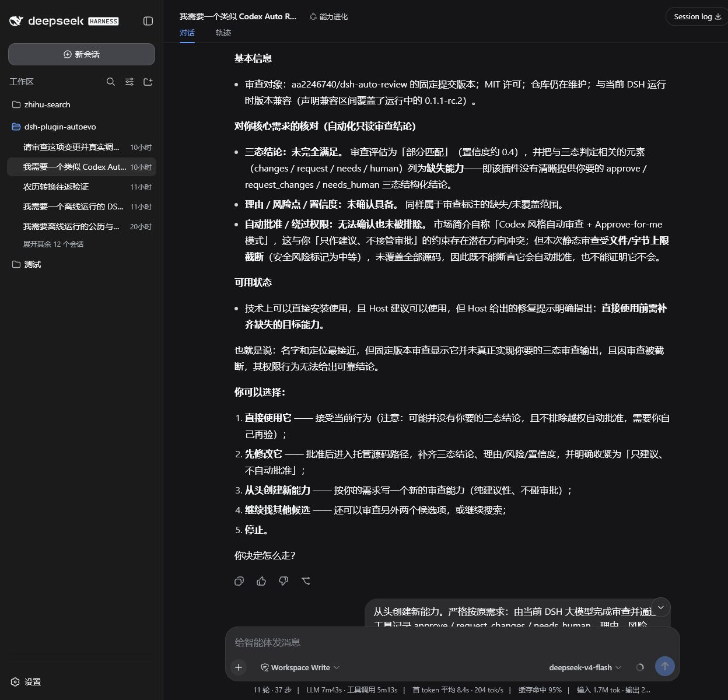Focus the 给智能体发消息 message input
728x700 pixels.
(x=452, y=642)
